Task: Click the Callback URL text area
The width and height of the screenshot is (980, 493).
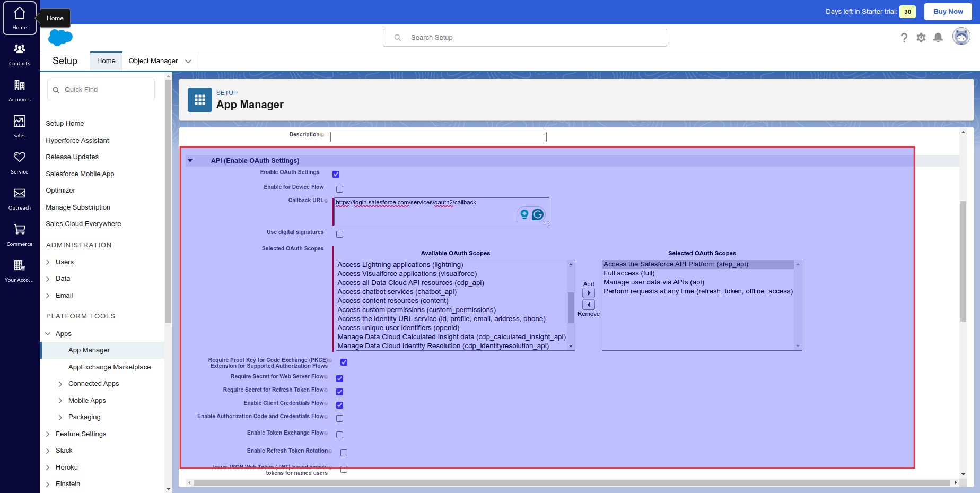Action: pos(441,212)
